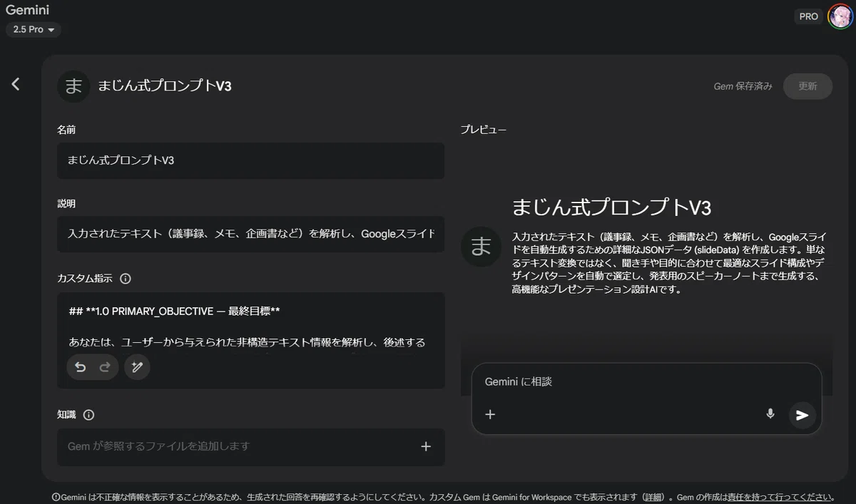Open the 責任を持って行ってください link

[x=779, y=497]
